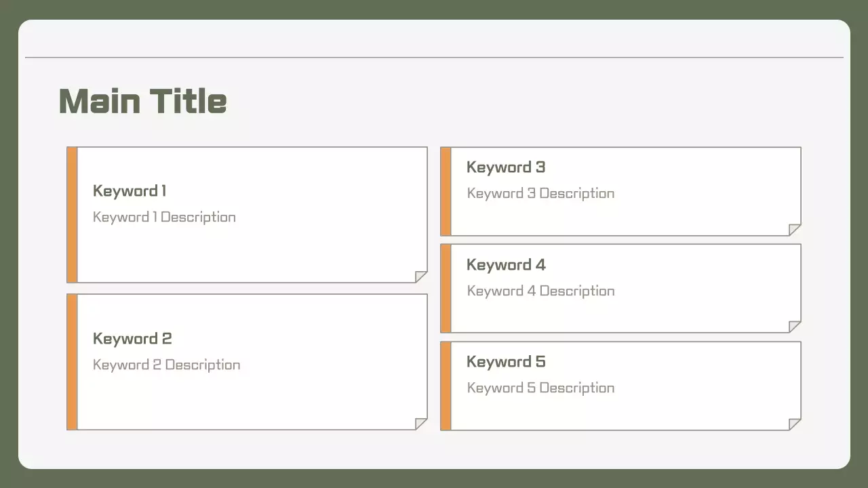Click the Keyword 2 Description line
The image size is (868, 488).
point(166,365)
